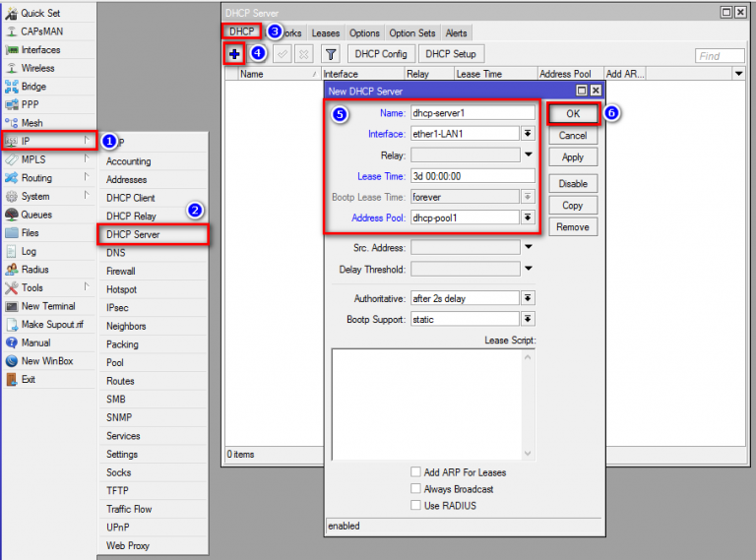Select Queues in the sidebar
756x560 pixels.
pos(35,215)
